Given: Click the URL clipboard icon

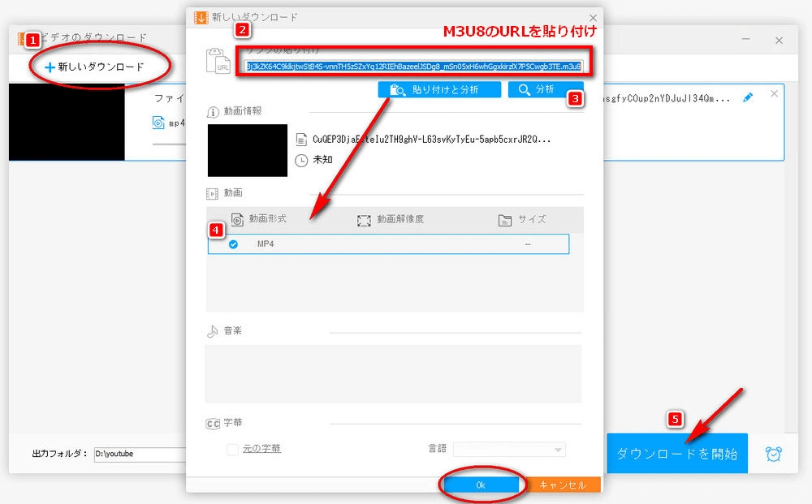Looking at the screenshot, I should pos(218,61).
